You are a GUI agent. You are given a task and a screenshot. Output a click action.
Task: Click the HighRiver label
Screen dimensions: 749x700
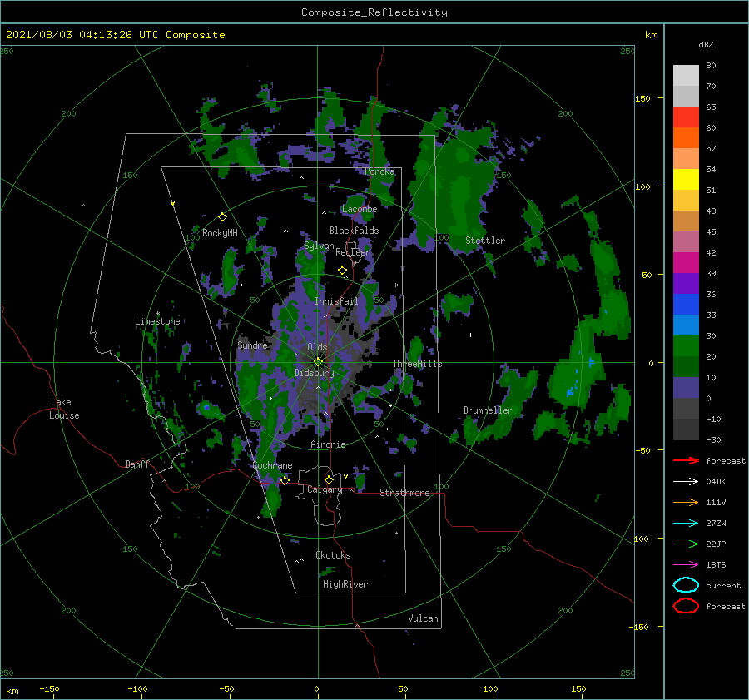pyautogui.click(x=345, y=584)
